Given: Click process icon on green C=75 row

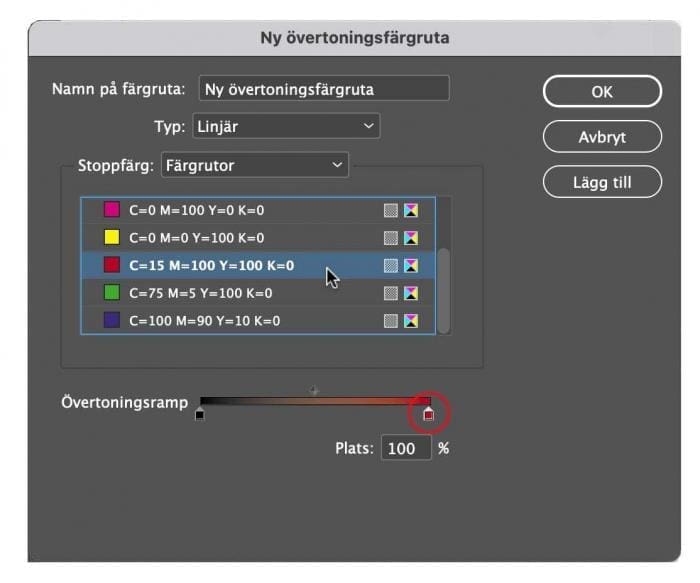Looking at the screenshot, I should pyautogui.click(x=391, y=293).
